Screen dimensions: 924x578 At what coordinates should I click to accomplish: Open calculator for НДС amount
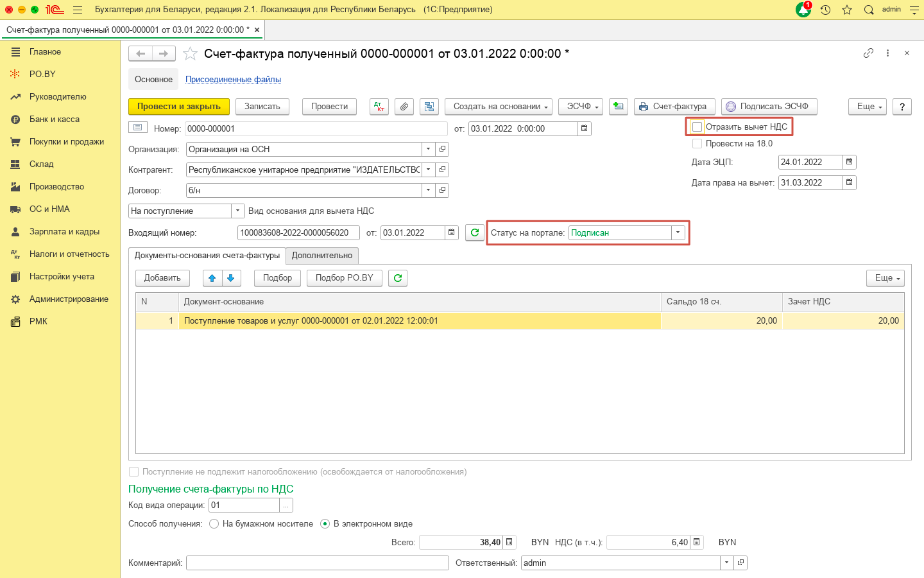click(x=697, y=542)
